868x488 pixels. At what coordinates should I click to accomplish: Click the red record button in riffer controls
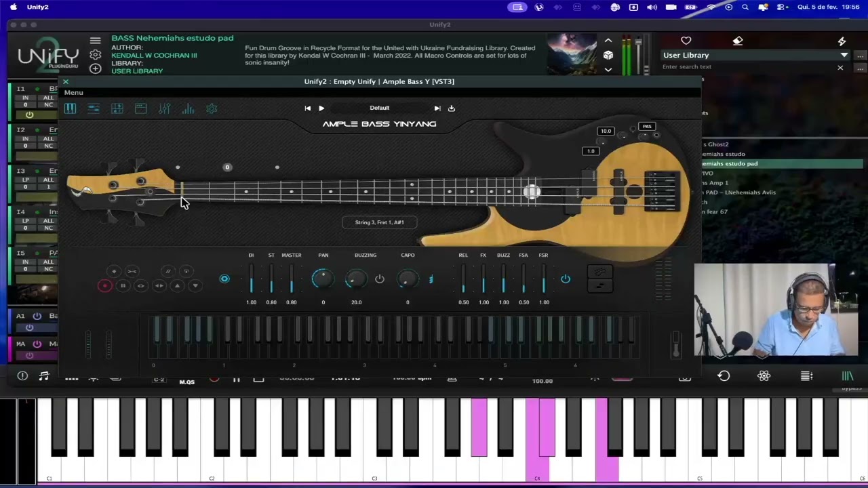coord(104,286)
